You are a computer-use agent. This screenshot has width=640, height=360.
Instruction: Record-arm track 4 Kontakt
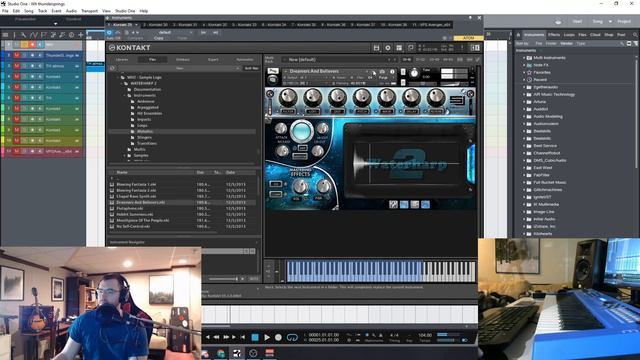pos(32,76)
